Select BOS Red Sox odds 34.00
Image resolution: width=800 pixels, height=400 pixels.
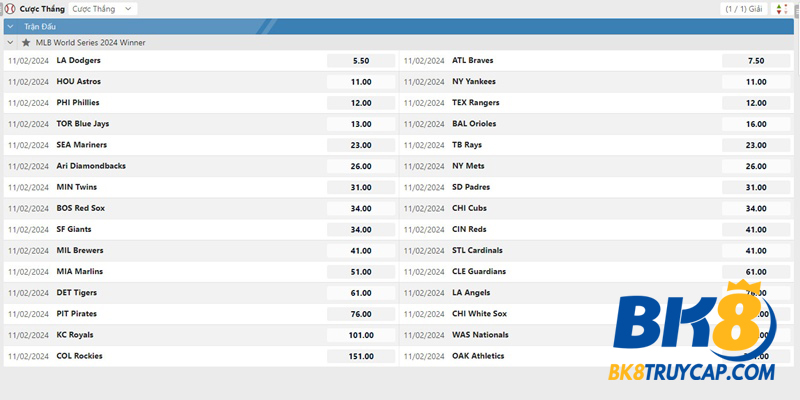click(x=361, y=209)
